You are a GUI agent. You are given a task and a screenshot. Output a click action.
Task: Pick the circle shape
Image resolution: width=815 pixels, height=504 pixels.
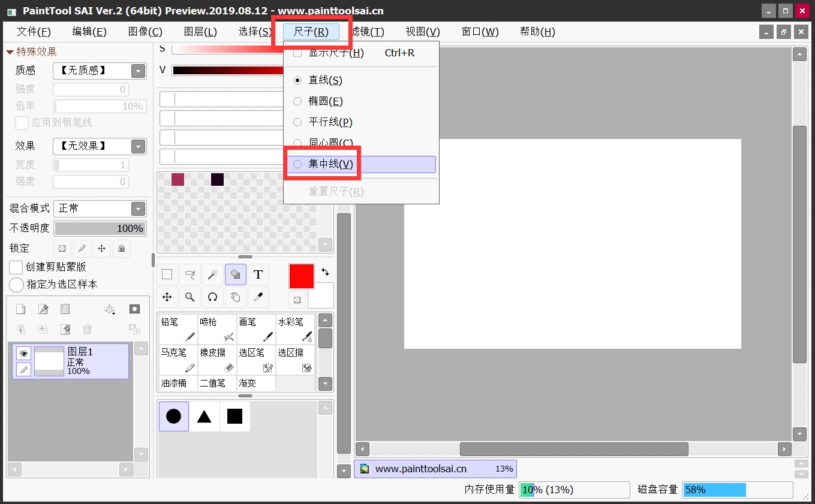(174, 416)
